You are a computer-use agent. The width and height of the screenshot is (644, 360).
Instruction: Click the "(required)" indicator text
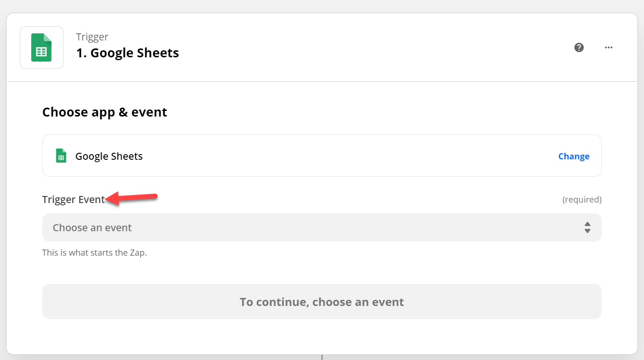click(x=582, y=199)
